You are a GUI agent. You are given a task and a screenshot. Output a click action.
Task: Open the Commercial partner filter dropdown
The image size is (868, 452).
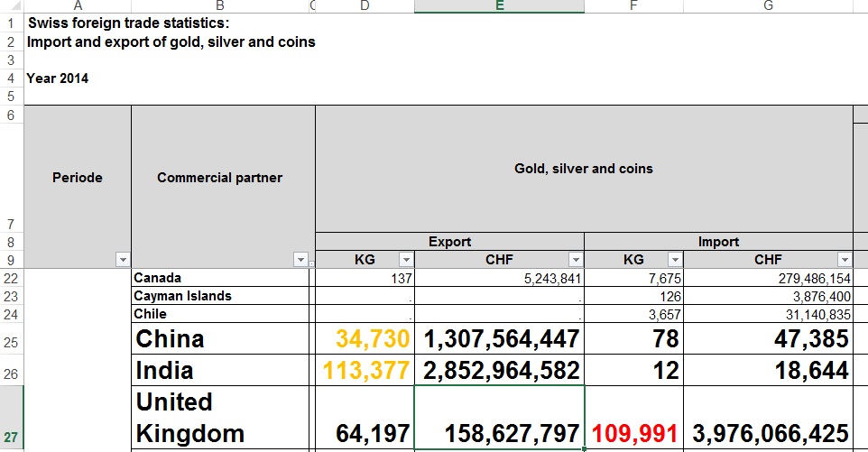301,260
